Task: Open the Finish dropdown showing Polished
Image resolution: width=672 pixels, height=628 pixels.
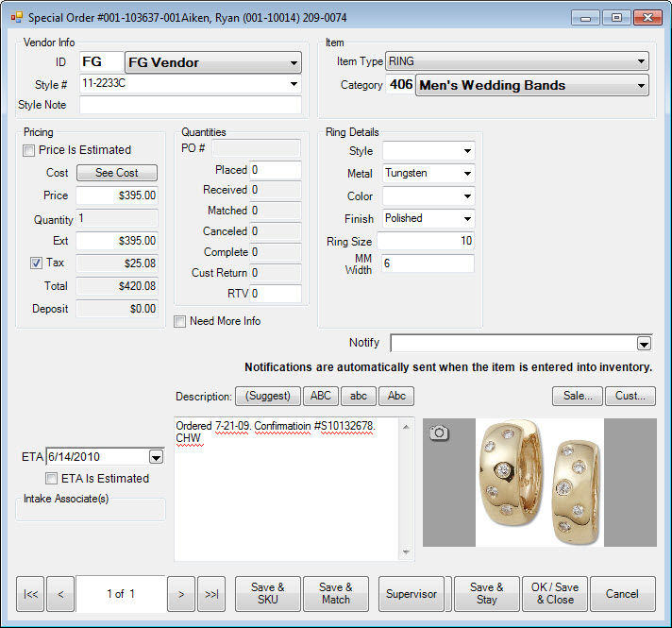Action: pos(467,218)
